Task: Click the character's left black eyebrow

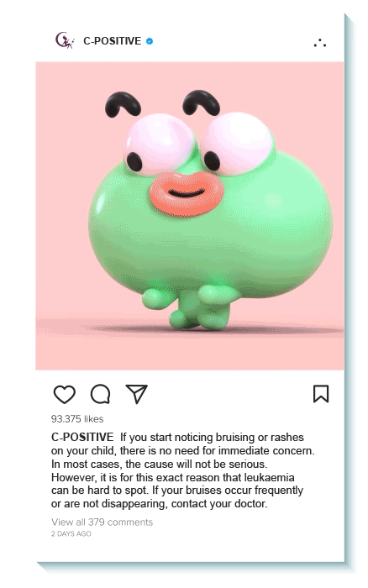Action: point(123,105)
